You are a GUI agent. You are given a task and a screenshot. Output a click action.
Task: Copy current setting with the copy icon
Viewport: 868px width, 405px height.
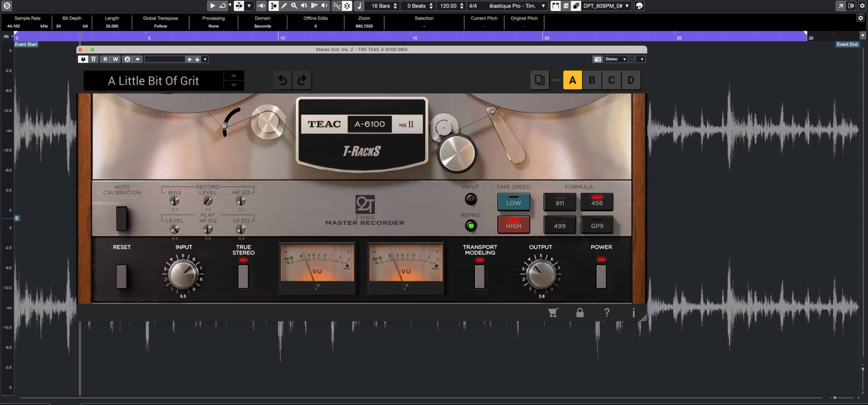pos(539,80)
